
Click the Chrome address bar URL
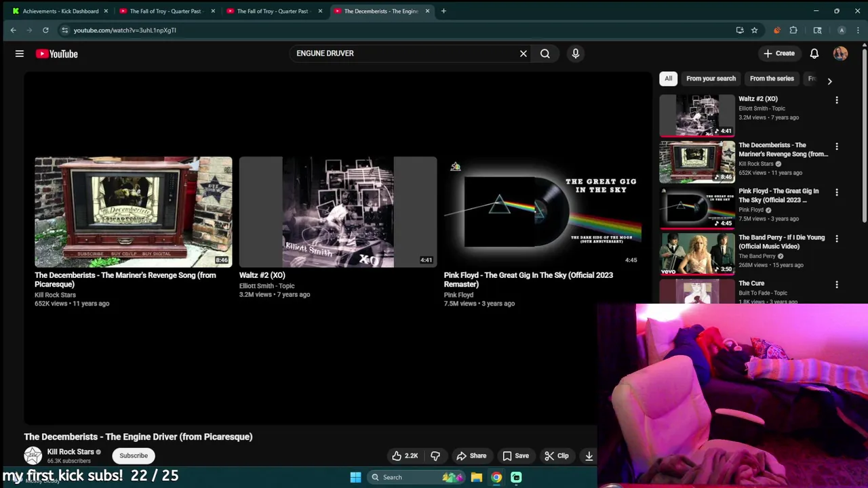pos(125,30)
